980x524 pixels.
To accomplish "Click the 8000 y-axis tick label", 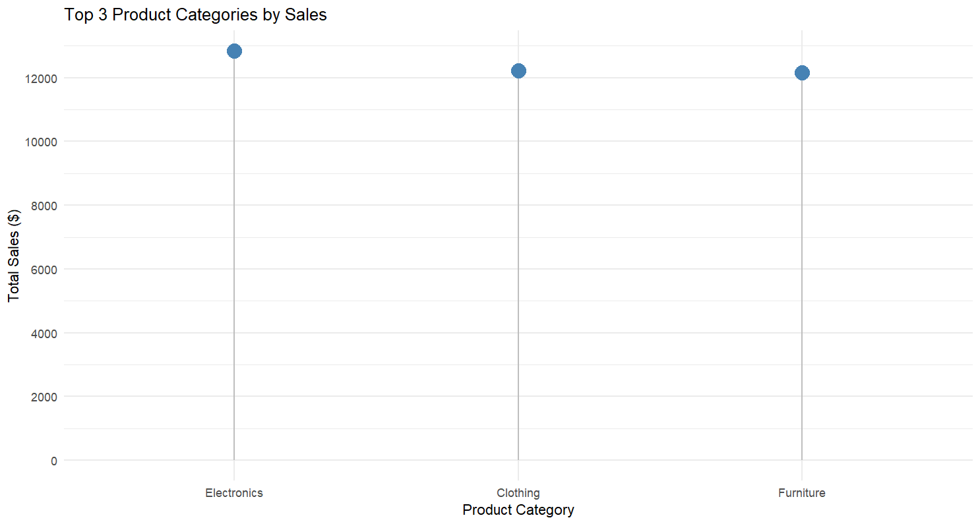I will click(45, 206).
